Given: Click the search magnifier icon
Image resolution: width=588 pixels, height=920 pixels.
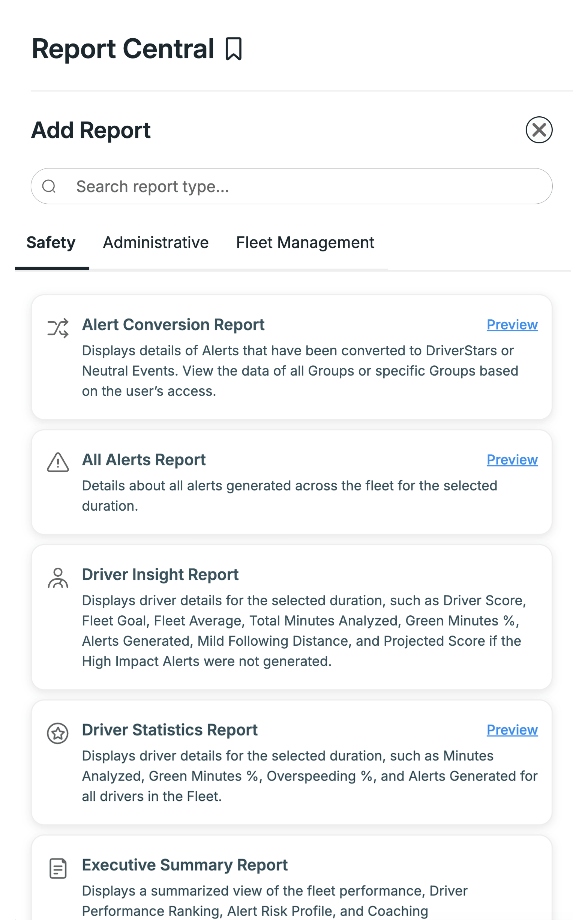Looking at the screenshot, I should coord(49,186).
